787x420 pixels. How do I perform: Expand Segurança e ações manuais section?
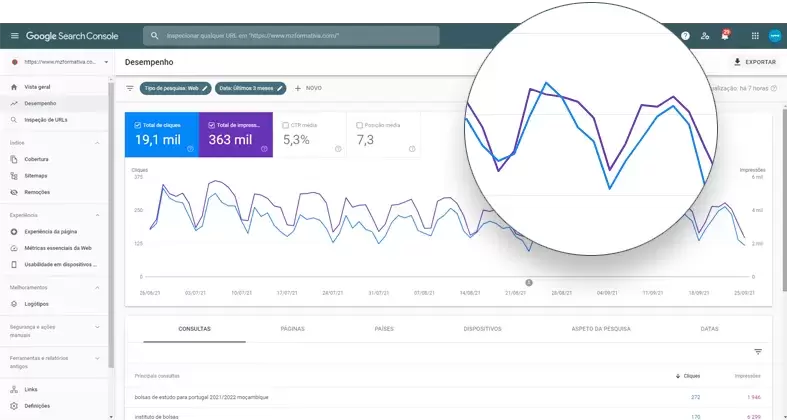(x=97, y=327)
